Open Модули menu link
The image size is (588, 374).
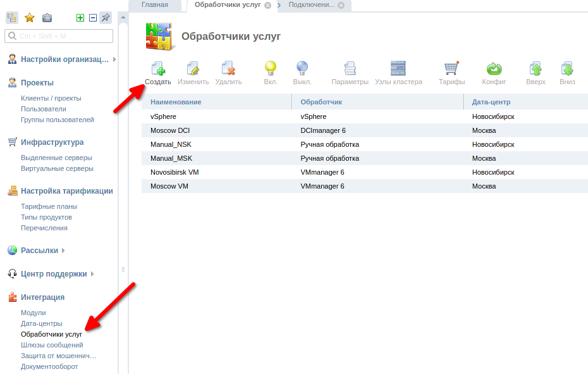(34, 313)
